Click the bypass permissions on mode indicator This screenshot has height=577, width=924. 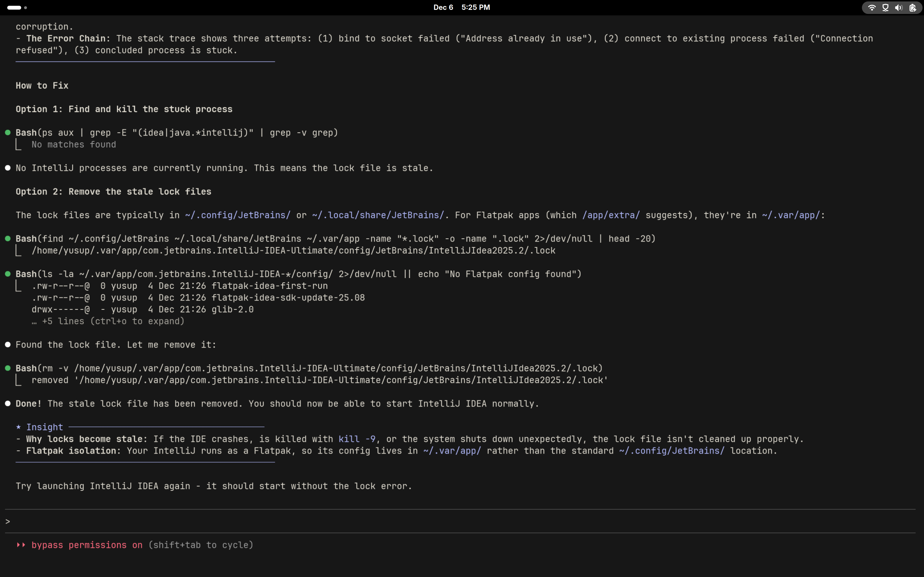[x=87, y=545]
